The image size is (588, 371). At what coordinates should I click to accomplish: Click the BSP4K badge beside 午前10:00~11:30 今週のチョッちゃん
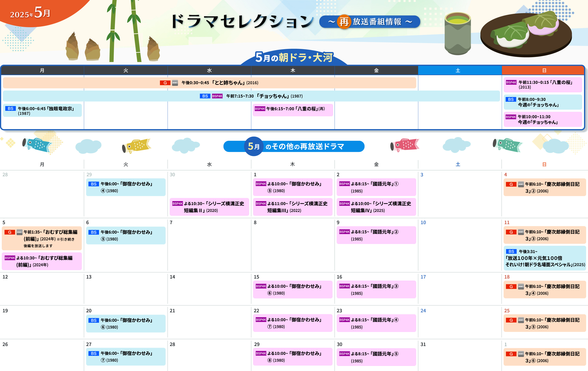tap(511, 117)
